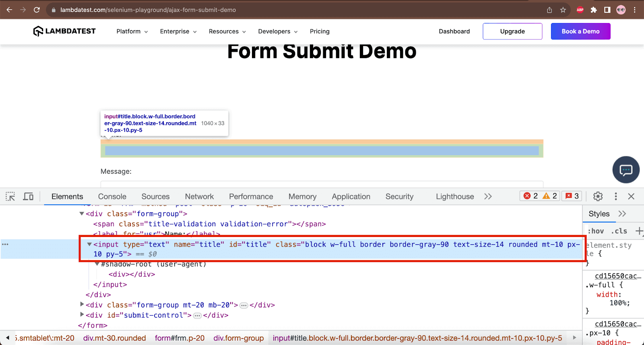Select the closing </form> tag line
The image size is (644, 345).
(x=93, y=325)
